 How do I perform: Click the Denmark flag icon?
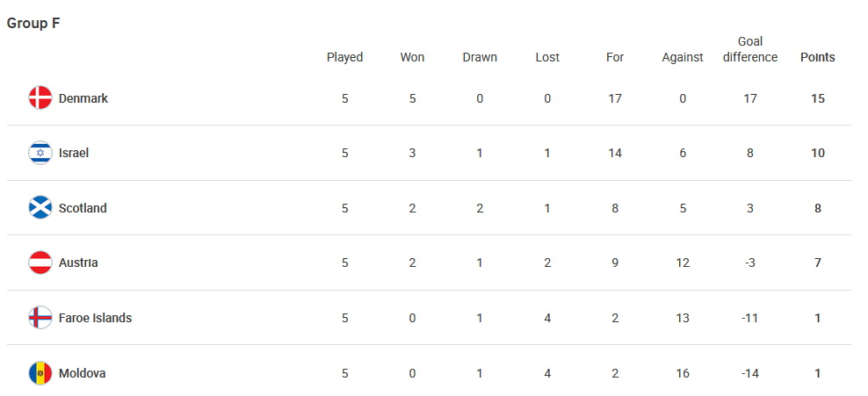coord(40,97)
